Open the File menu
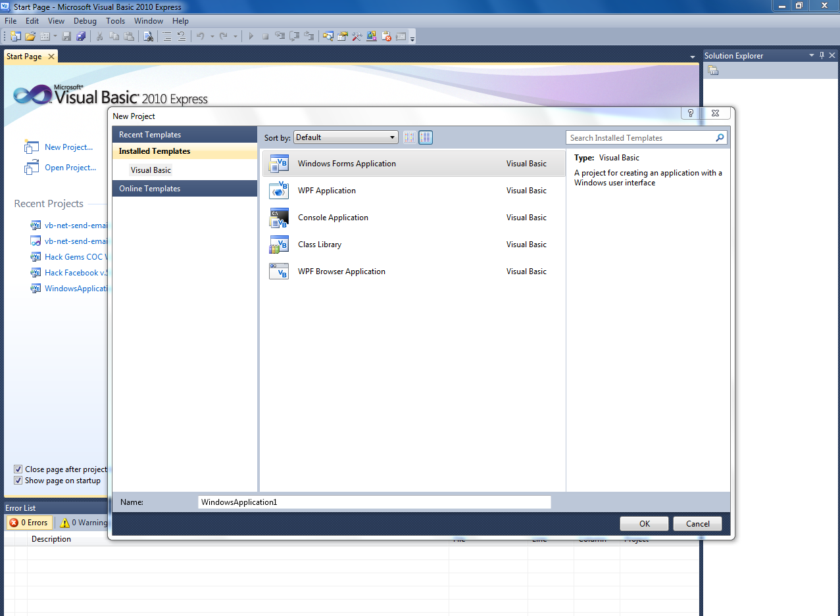The height and width of the screenshot is (616, 840). pos(11,21)
